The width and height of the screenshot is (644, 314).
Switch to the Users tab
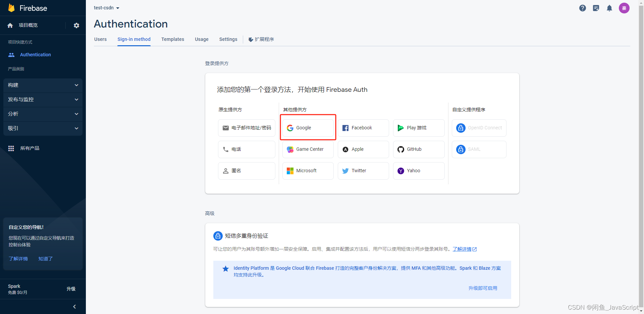(100, 39)
